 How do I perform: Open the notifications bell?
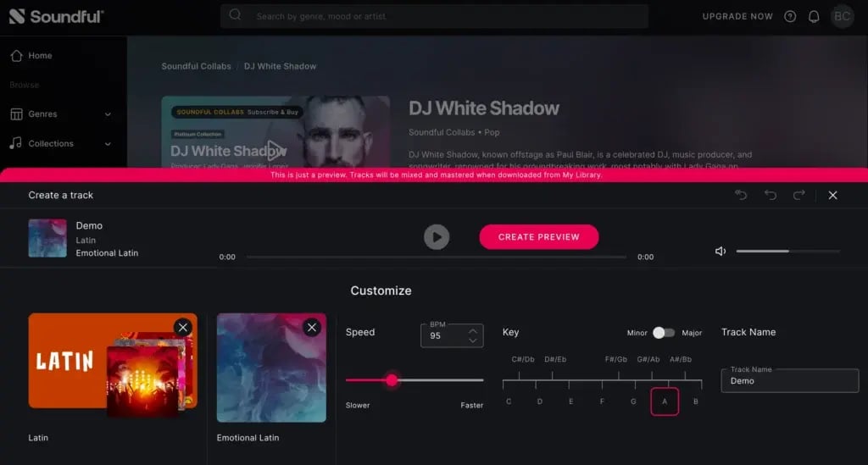(x=814, y=16)
